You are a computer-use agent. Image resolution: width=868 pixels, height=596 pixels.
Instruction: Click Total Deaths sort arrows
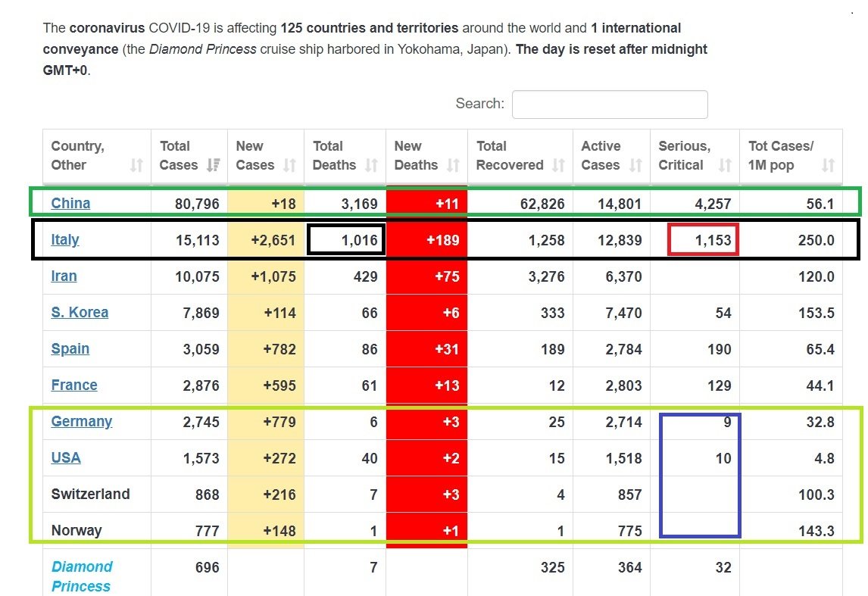coord(371,165)
